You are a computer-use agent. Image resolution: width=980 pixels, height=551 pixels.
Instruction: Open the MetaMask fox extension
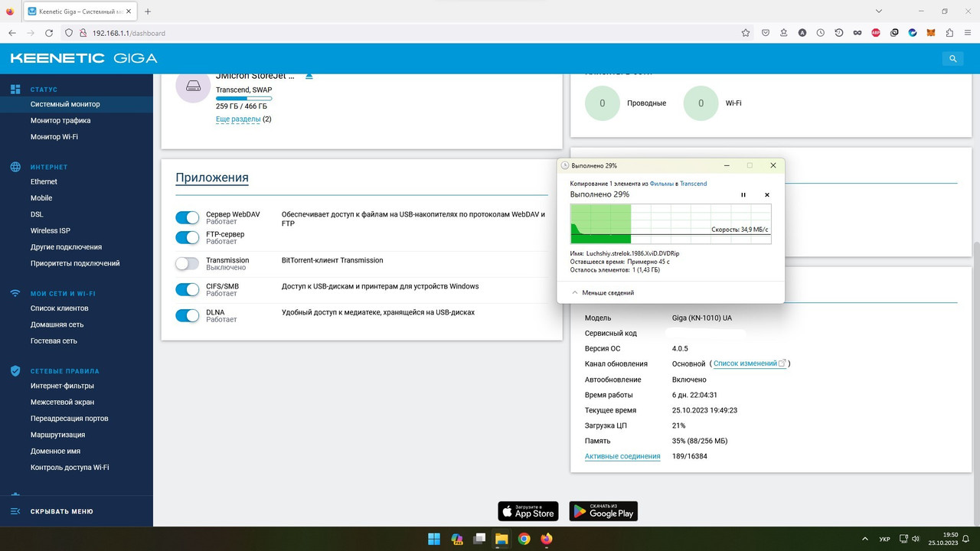pyautogui.click(x=931, y=33)
